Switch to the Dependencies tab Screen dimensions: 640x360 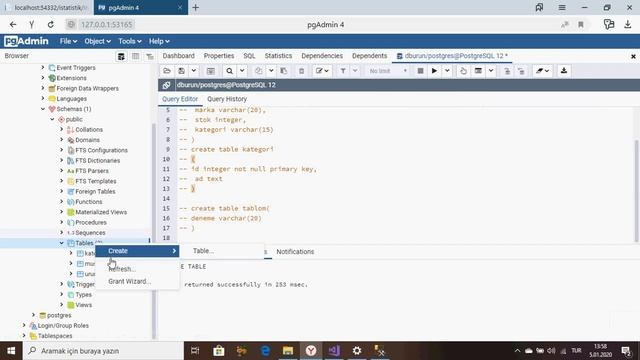[322, 56]
